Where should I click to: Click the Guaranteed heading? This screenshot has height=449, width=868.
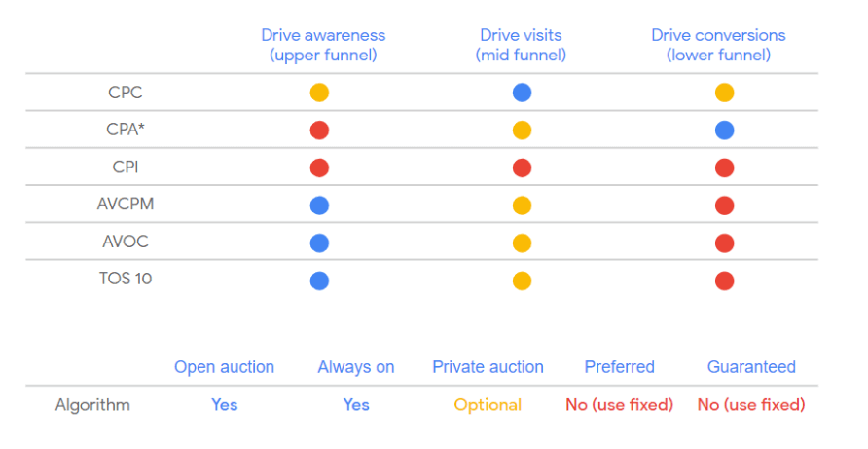(751, 367)
